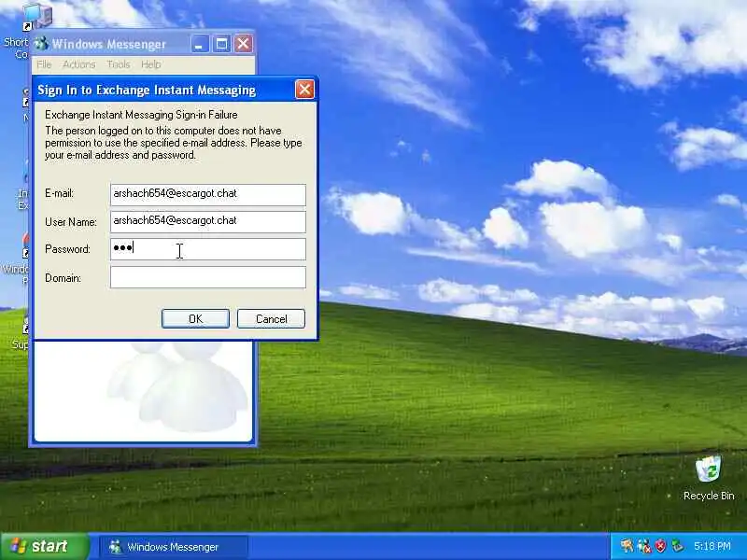Click the Windows Messenger tray icon
The height and width of the screenshot is (560, 747).
tap(644, 546)
